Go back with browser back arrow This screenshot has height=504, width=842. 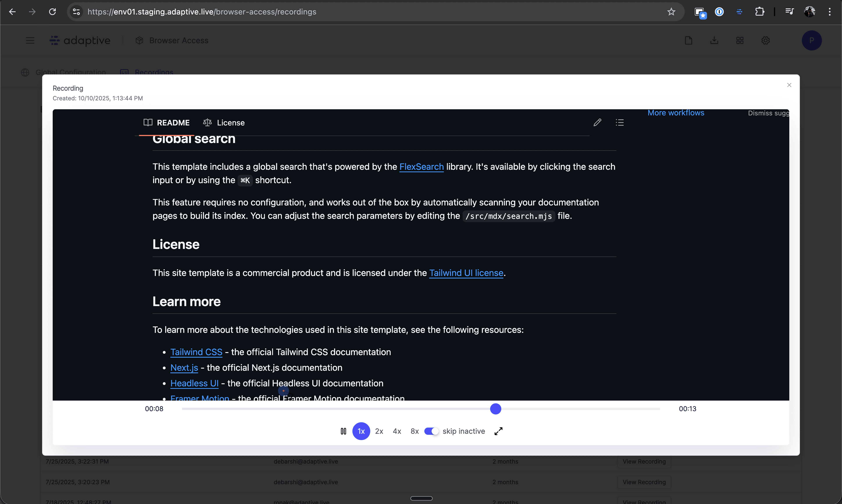pyautogui.click(x=12, y=12)
